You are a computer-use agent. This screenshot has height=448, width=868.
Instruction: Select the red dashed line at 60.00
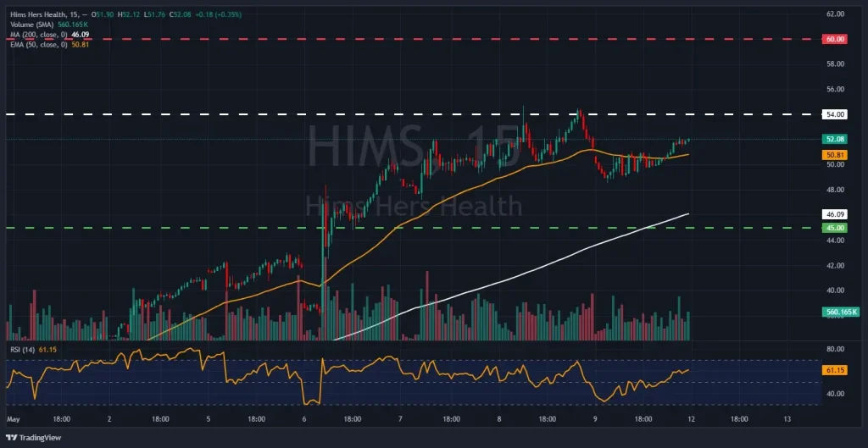(413, 39)
